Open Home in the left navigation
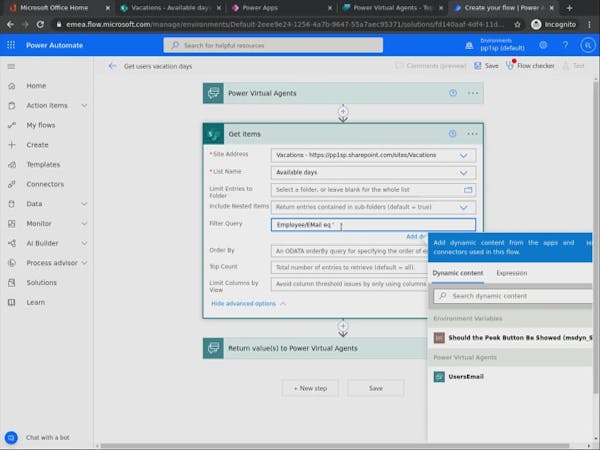Viewport: 600px width, 450px height. pyautogui.click(x=36, y=86)
